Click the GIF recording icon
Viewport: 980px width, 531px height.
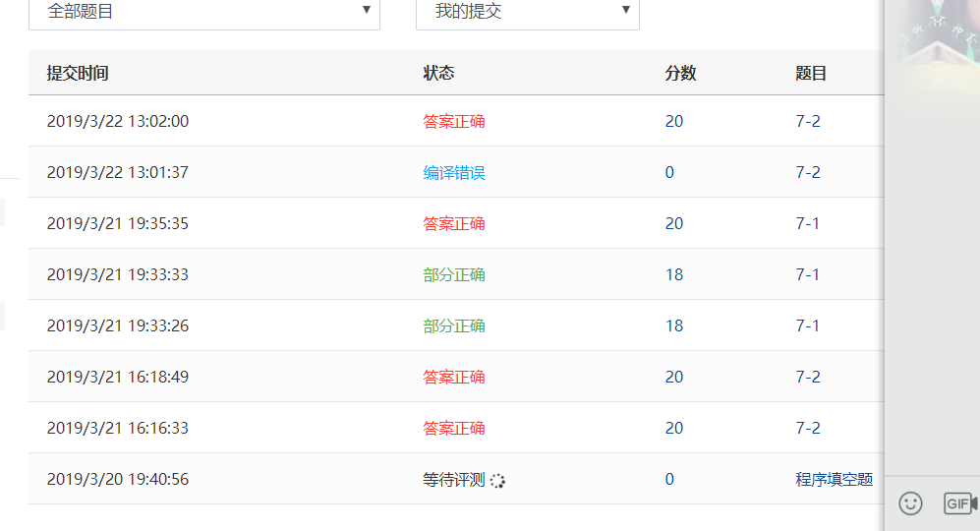click(x=959, y=503)
